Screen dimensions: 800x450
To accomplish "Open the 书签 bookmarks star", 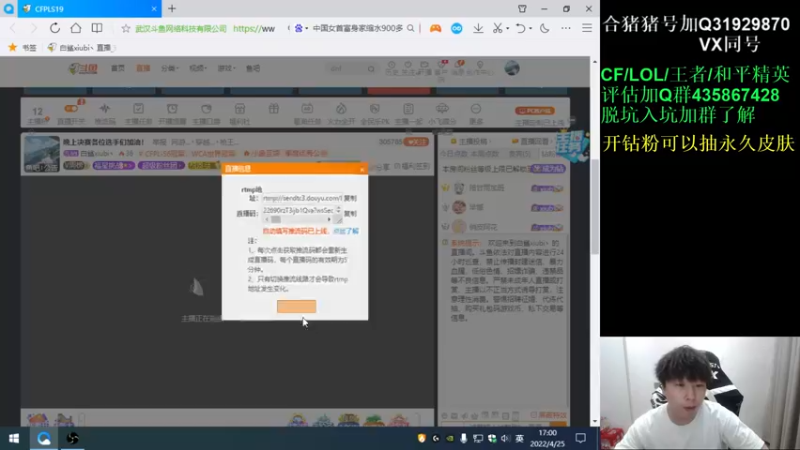I will pos(13,47).
